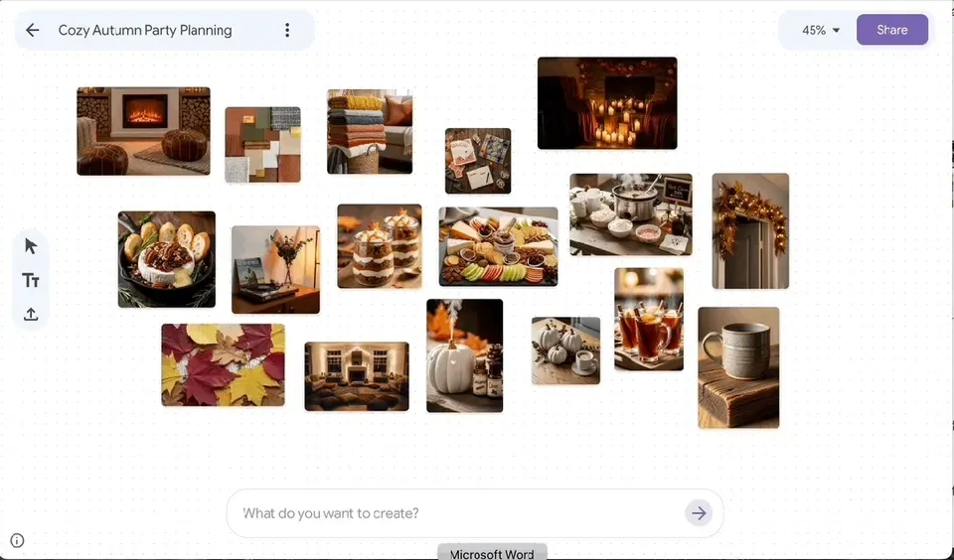
Task: Select the fabric color swatches image
Action: (262, 145)
